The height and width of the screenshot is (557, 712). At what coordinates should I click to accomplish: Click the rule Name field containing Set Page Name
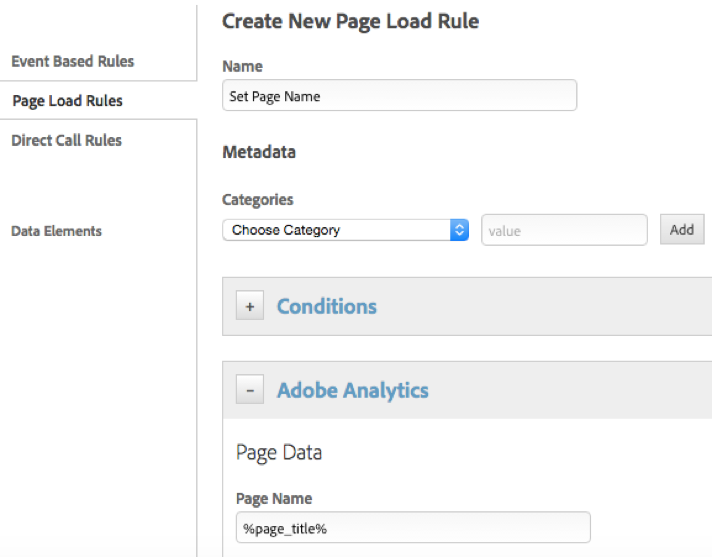[x=399, y=96]
